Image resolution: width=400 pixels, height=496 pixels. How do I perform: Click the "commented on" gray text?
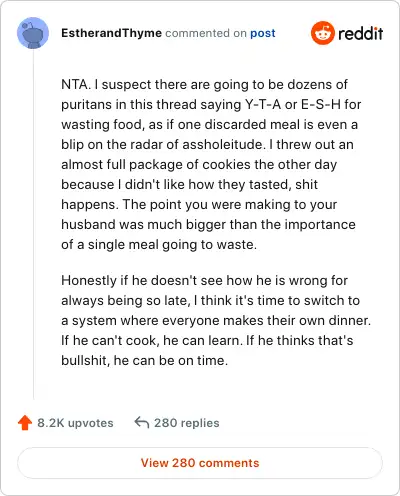tap(206, 33)
